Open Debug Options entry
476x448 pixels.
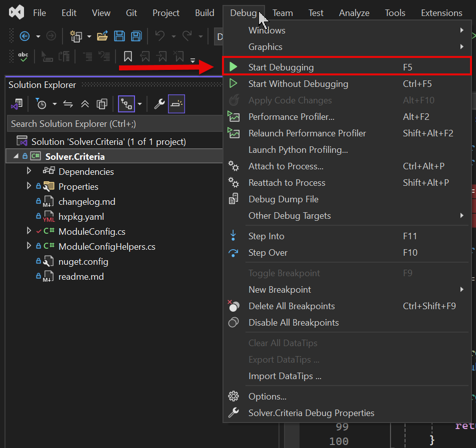click(346, 397)
